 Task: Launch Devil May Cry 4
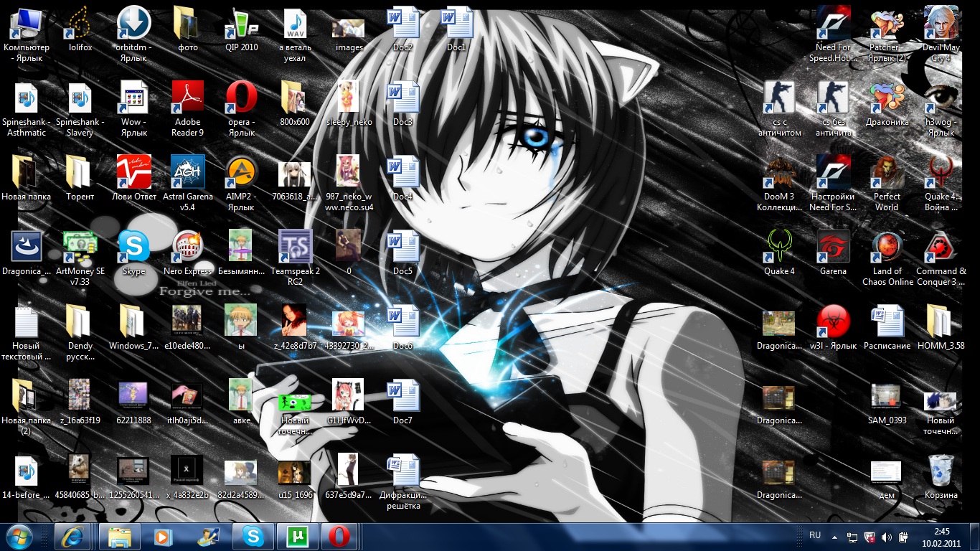click(941, 23)
